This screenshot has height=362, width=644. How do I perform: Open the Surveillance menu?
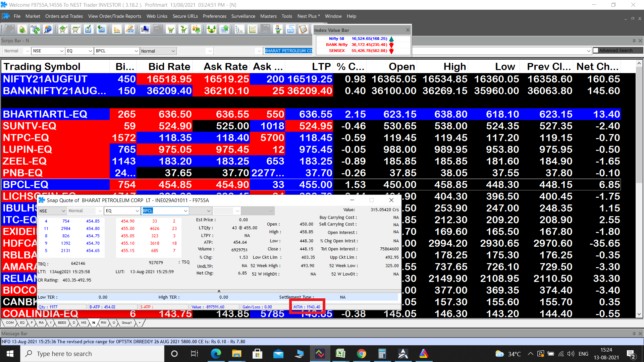[x=243, y=16]
